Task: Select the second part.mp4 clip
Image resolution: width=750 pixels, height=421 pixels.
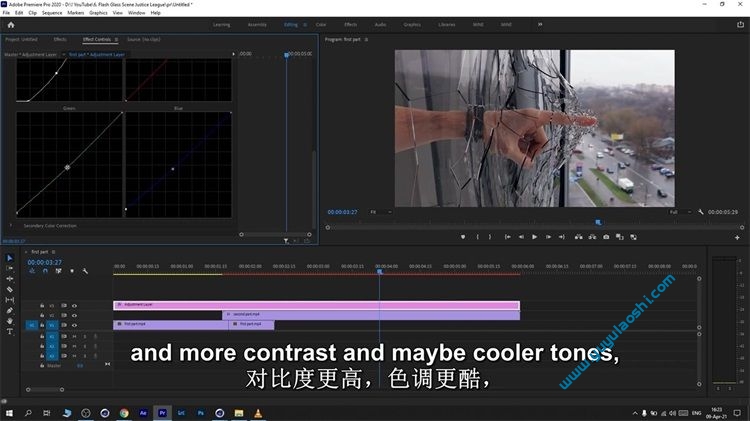Action: [371, 315]
